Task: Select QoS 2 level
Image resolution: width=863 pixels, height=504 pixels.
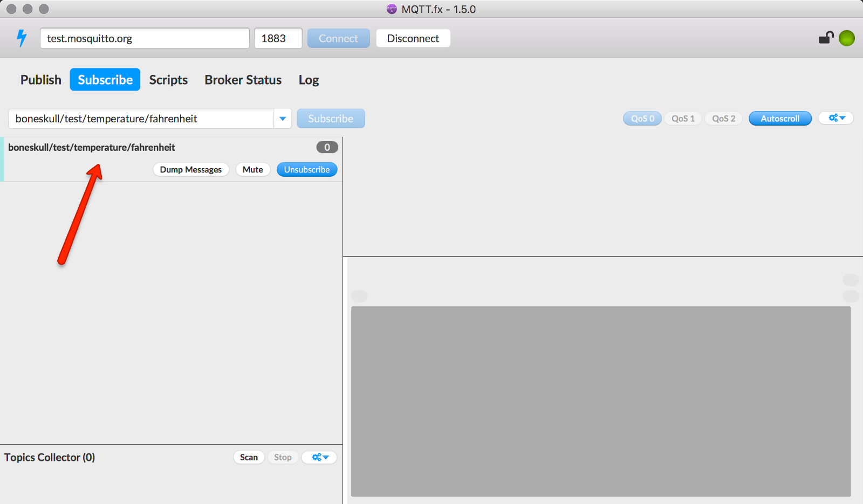Action: [723, 119]
